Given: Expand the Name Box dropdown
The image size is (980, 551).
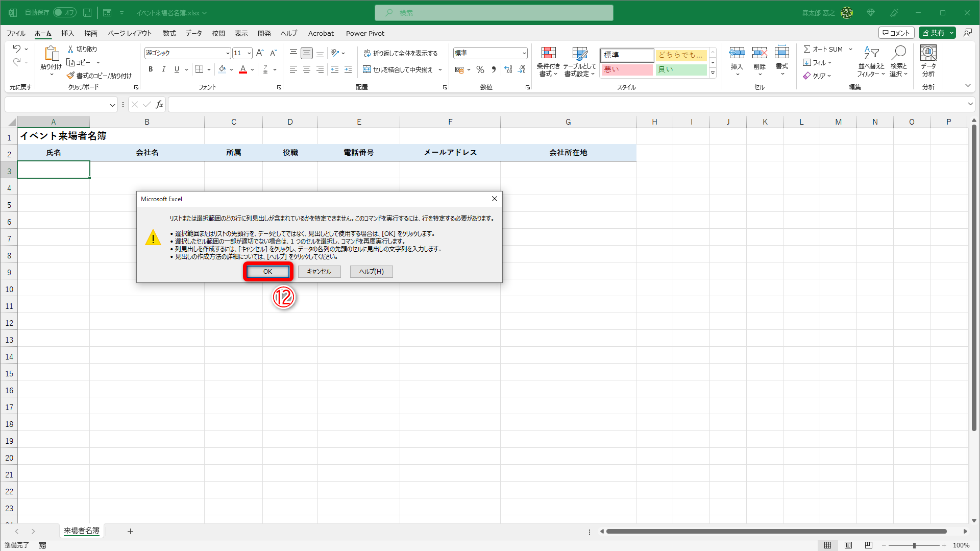Looking at the screenshot, I should tap(112, 105).
